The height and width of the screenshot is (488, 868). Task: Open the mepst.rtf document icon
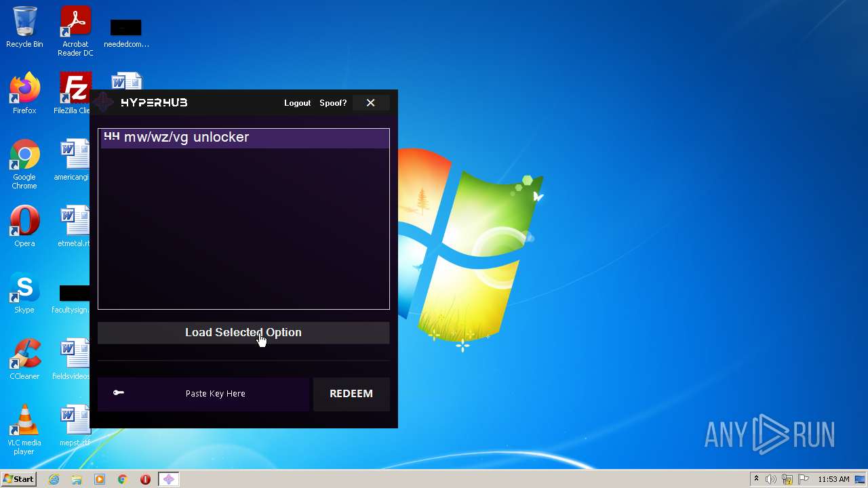pyautogui.click(x=74, y=426)
